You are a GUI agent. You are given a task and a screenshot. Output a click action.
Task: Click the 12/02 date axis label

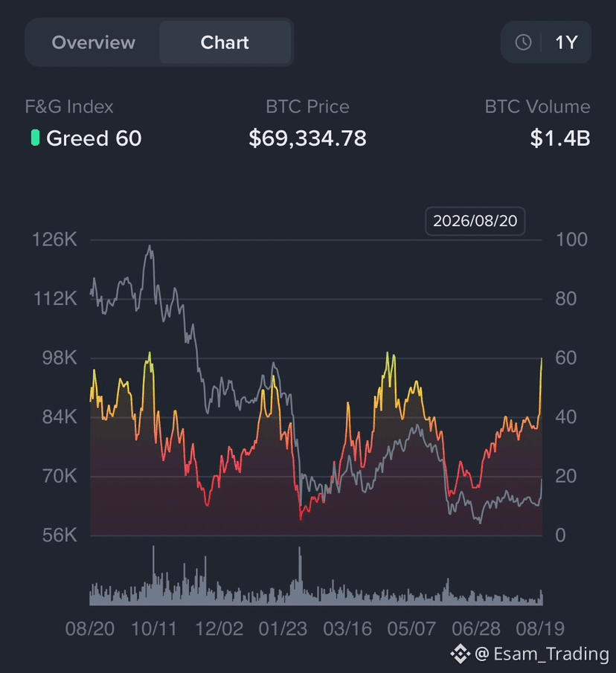pyautogui.click(x=219, y=629)
